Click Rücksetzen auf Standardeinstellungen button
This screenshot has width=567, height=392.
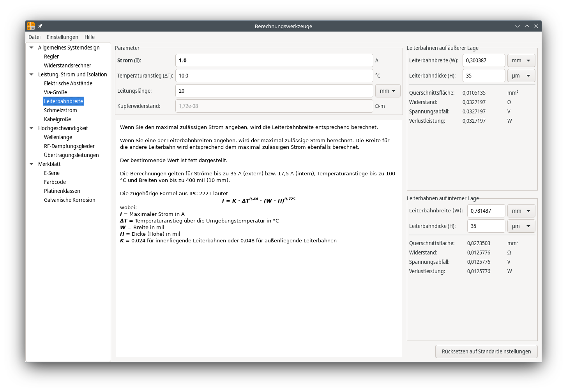486,351
